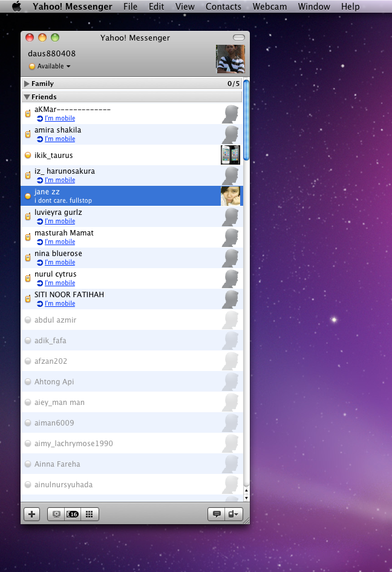Click I'm mobile link under aKMar
This screenshot has height=572, width=392.
tap(60, 118)
